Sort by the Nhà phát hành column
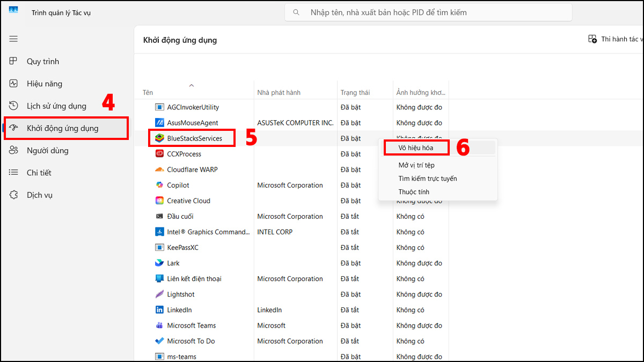The image size is (644, 362). click(x=279, y=93)
